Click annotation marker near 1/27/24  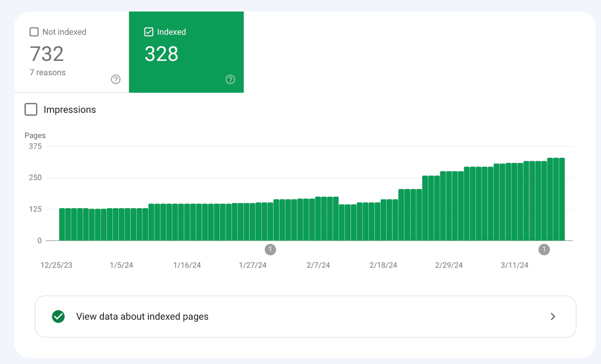pos(270,249)
